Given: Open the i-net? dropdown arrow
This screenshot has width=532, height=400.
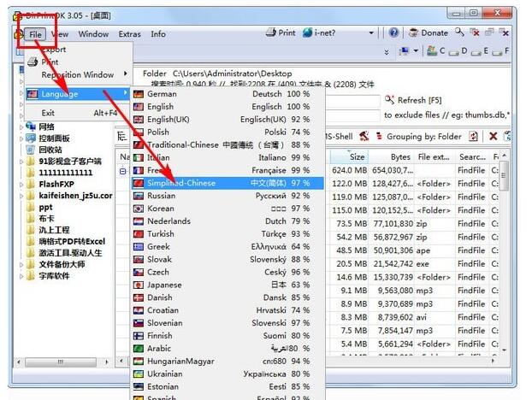Looking at the screenshot, I should (x=371, y=33).
